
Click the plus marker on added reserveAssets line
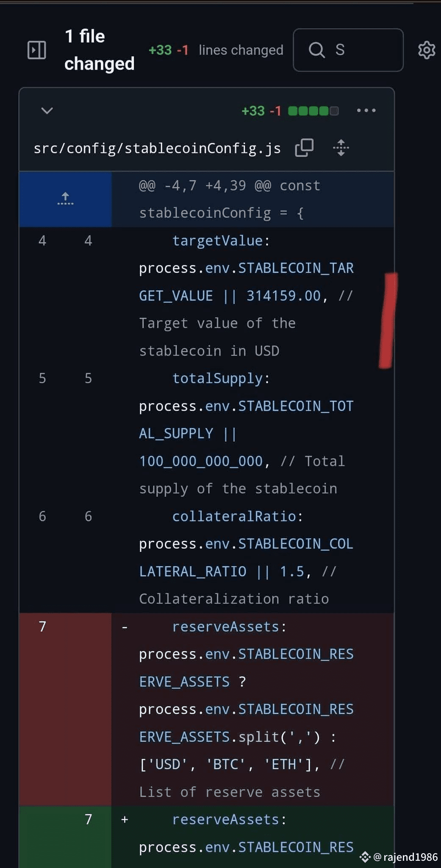coord(125,820)
